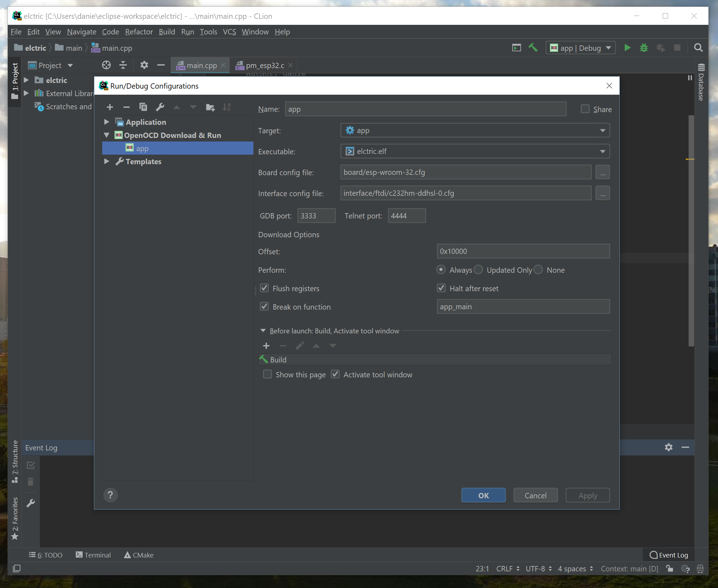Select the Run menu item
The image size is (718, 588).
click(187, 32)
